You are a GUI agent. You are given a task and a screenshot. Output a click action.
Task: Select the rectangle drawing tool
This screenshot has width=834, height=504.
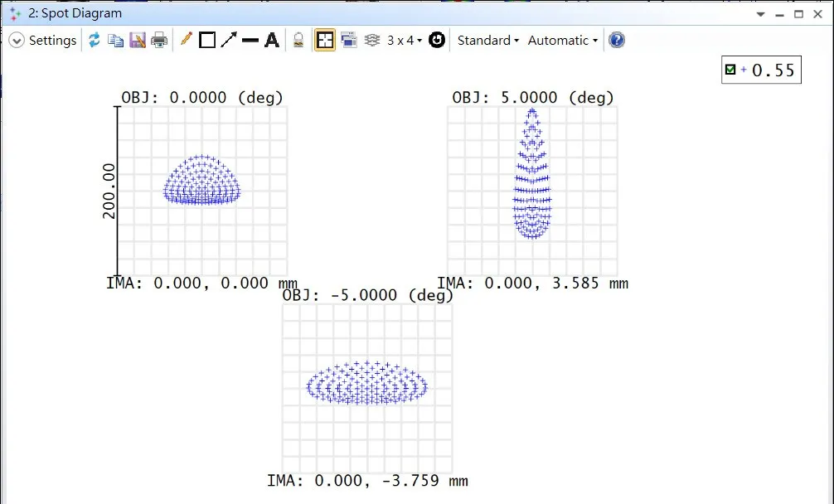tap(207, 40)
